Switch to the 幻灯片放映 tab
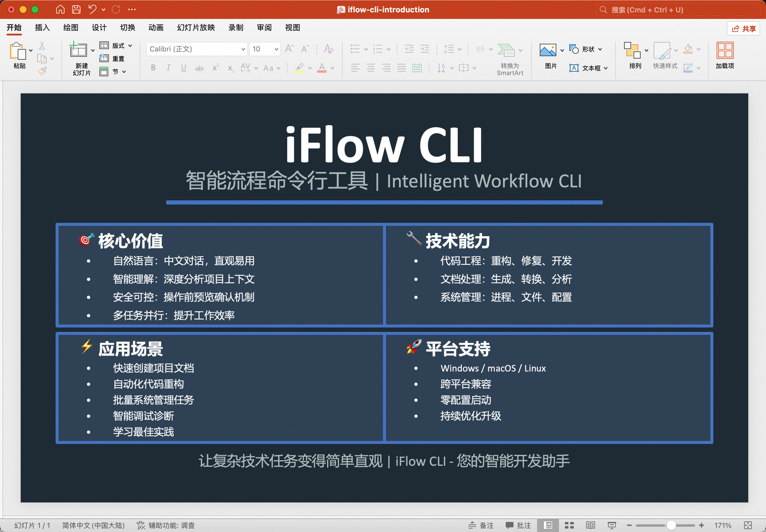The image size is (766, 532). [196, 28]
